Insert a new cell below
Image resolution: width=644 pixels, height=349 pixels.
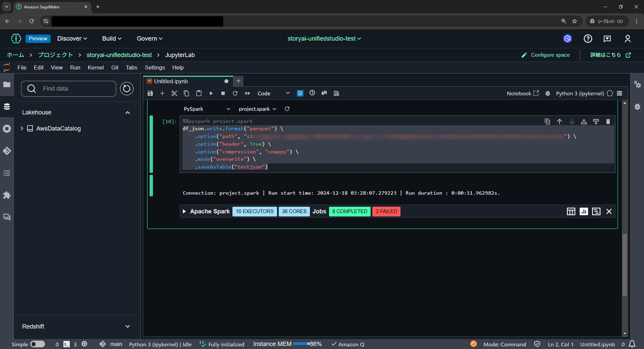pyautogui.click(x=162, y=93)
